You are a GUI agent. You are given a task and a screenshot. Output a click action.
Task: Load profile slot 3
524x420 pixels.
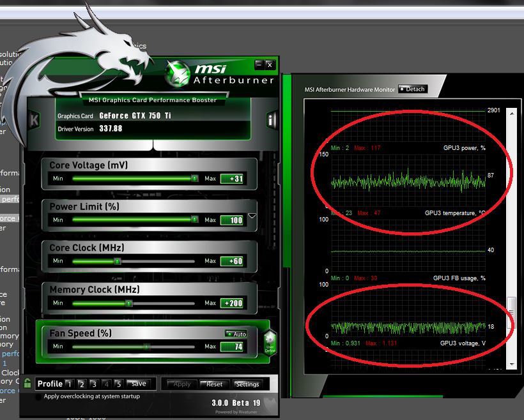point(94,384)
